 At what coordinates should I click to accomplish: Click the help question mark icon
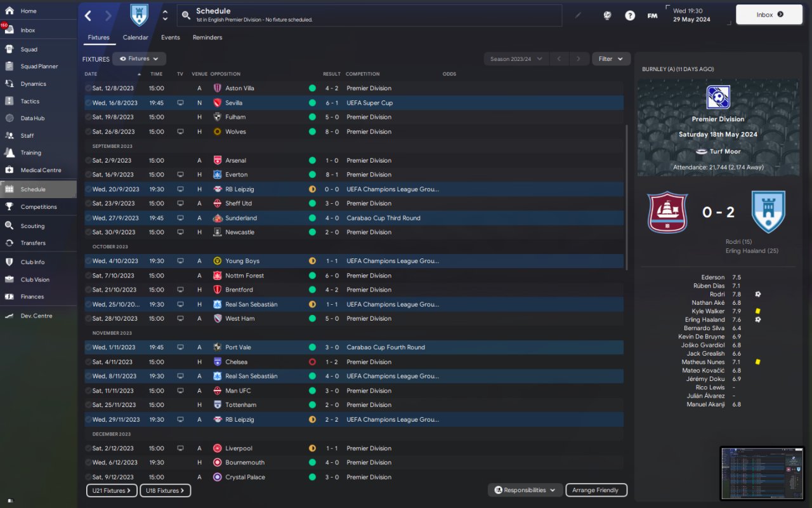click(629, 15)
